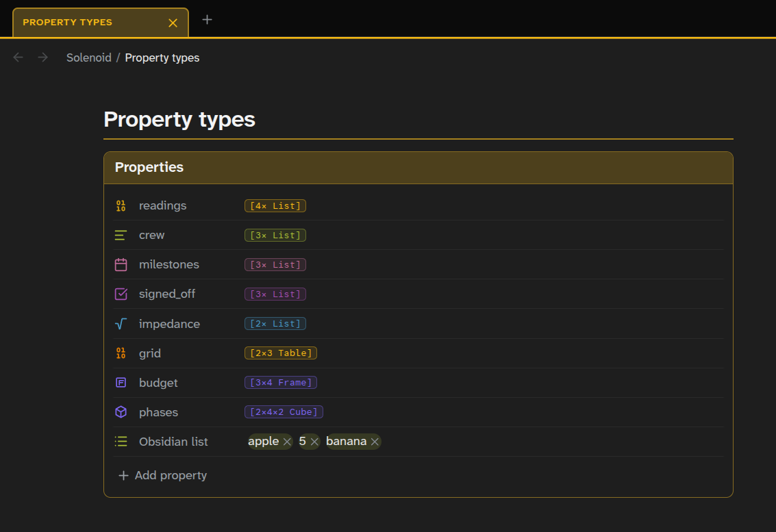
Task: Remove the 5 item from Obsidian list
Action: click(x=314, y=442)
